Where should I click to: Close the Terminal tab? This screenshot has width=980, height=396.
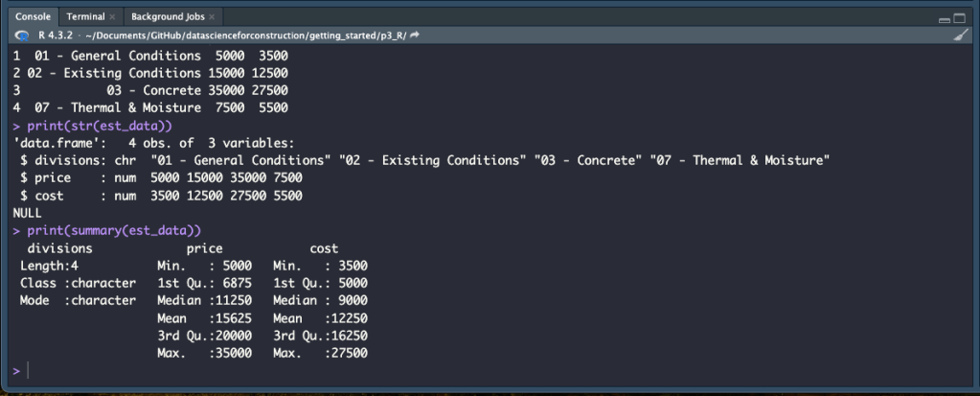click(x=112, y=18)
